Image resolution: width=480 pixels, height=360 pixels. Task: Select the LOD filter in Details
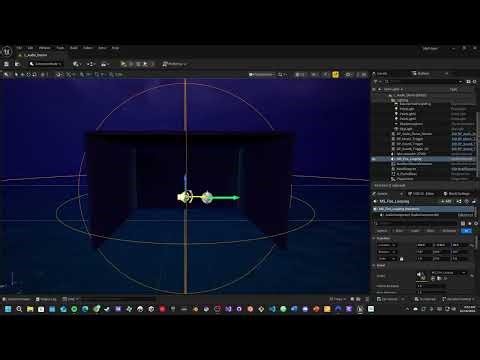click(x=415, y=231)
